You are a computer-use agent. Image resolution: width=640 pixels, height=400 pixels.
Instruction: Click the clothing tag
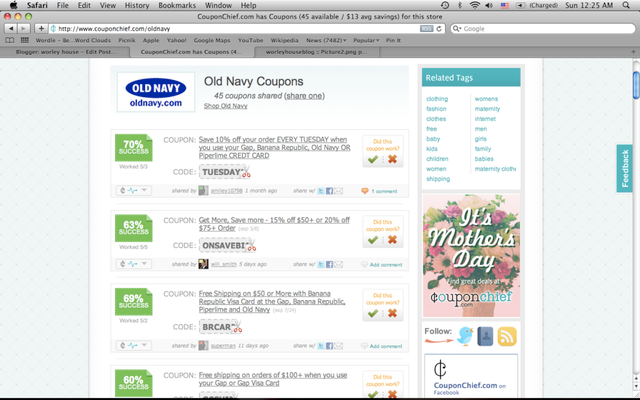(x=437, y=99)
